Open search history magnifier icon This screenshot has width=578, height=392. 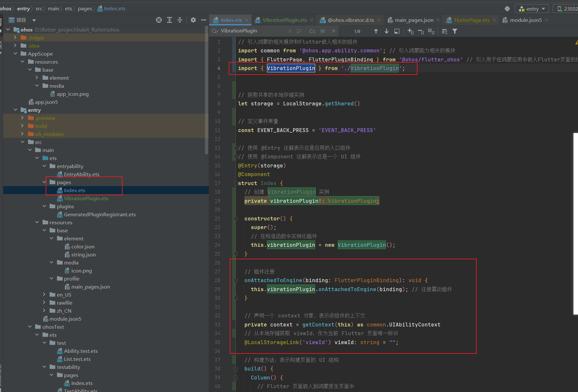(215, 31)
